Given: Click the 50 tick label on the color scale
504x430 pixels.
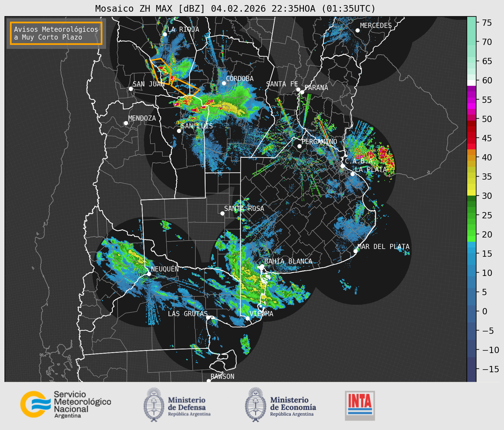Looking at the screenshot, I should 487,119.
